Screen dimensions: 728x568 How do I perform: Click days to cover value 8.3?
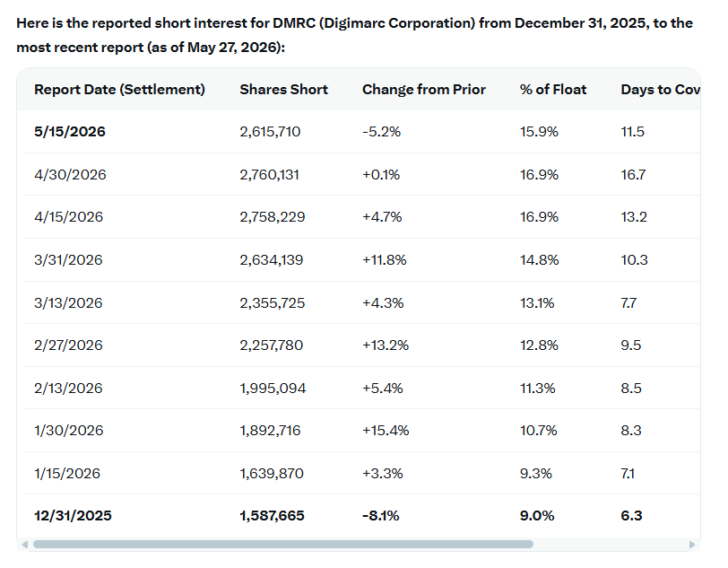point(631,430)
